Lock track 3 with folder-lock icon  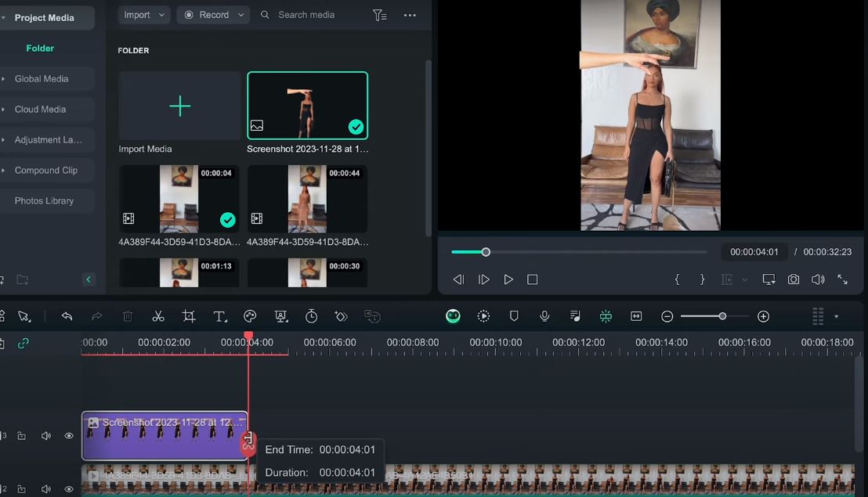22,436
